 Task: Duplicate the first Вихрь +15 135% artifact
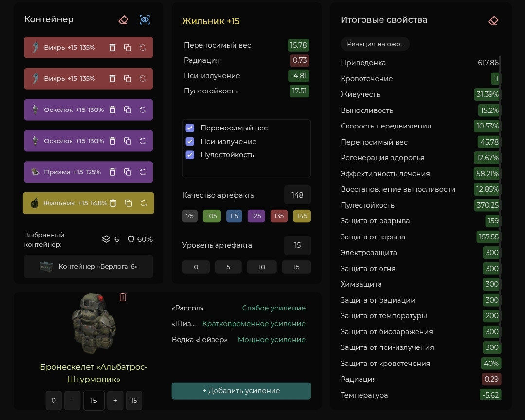click(x=127, y=48)
